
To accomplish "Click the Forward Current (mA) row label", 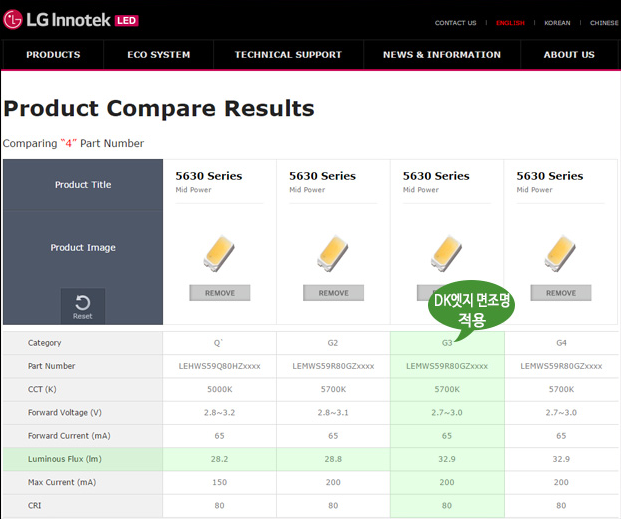I will (x=69, y=436).
